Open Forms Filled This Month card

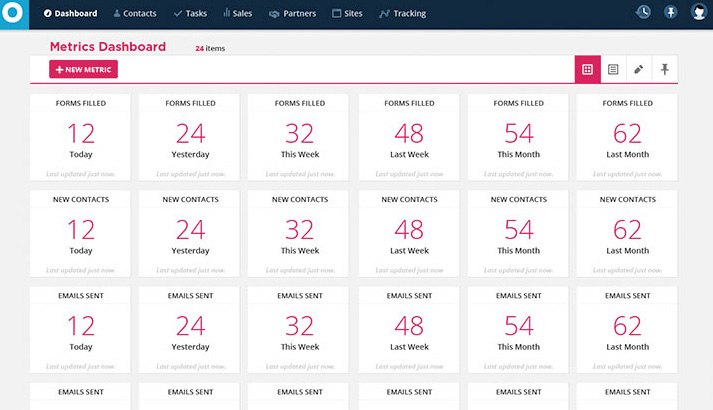click(518, 137)
